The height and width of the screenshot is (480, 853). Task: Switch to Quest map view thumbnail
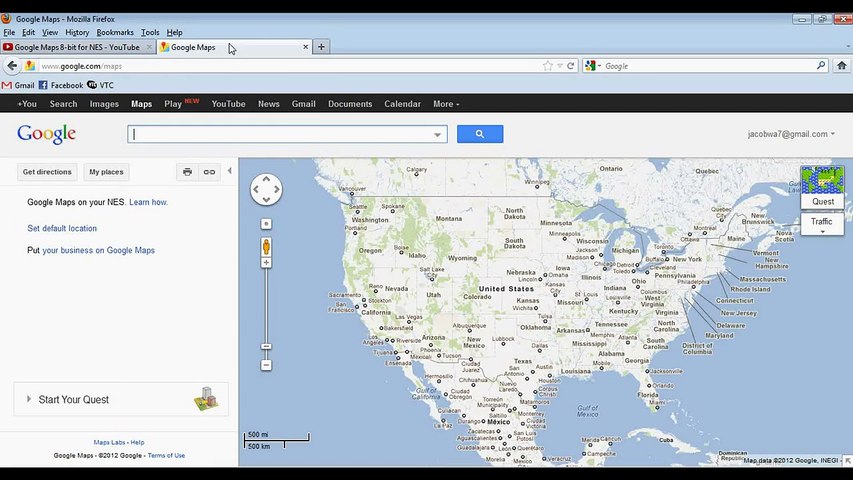pyautogui.click(x=823, y=187)
